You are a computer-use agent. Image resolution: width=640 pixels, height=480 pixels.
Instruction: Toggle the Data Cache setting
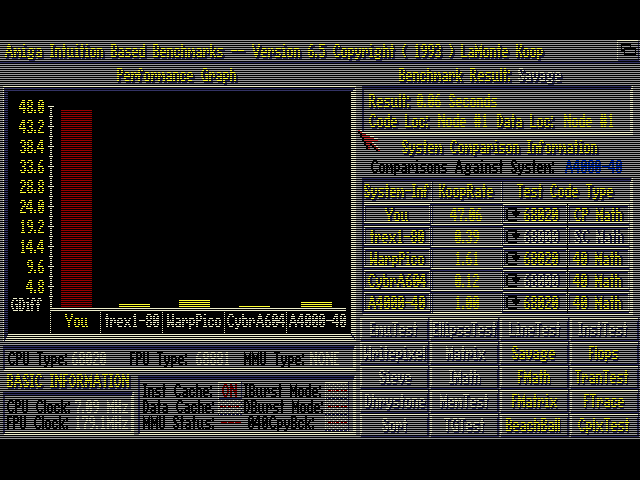(x=230, y=407)
